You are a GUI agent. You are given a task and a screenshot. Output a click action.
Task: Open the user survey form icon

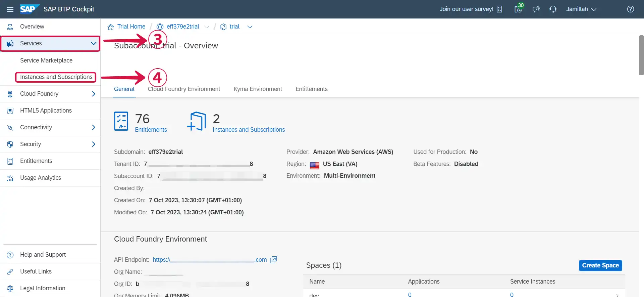point(499,9)
